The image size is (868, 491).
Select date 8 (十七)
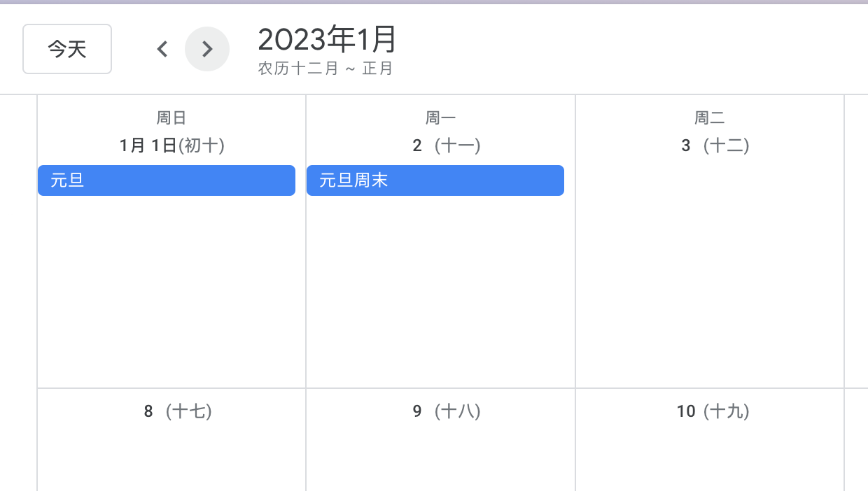178,411
